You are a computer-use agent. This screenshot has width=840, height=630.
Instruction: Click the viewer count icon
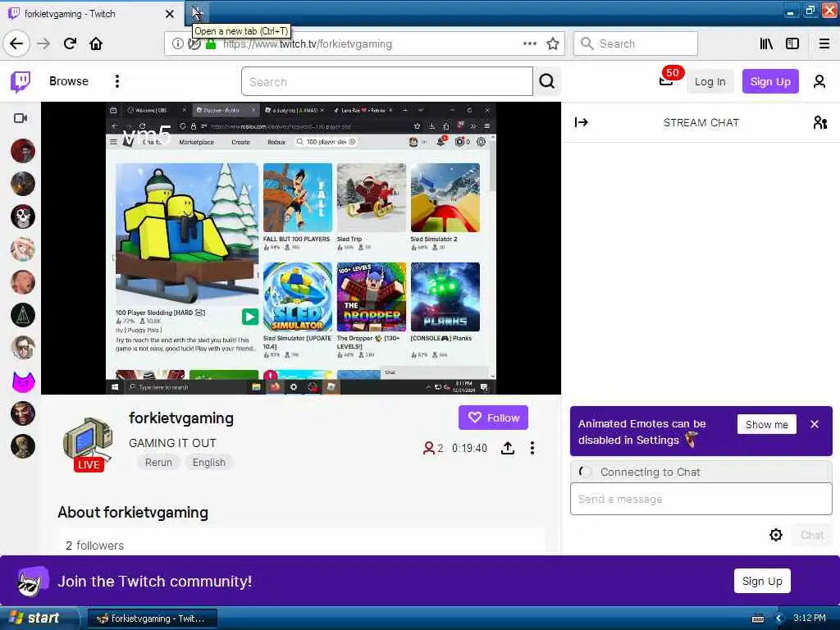(428, 448)
